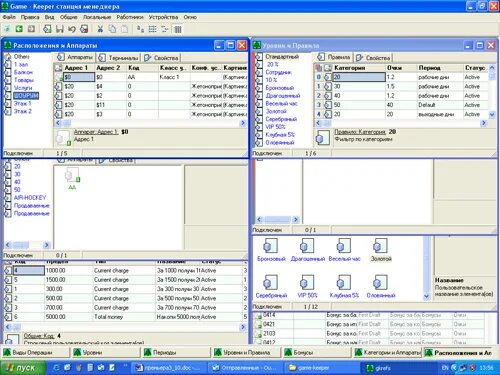The width and height of the screenshot is (500, 375).
Task: Click the new record toolbar icon
Action: click(x=47, y=29)
